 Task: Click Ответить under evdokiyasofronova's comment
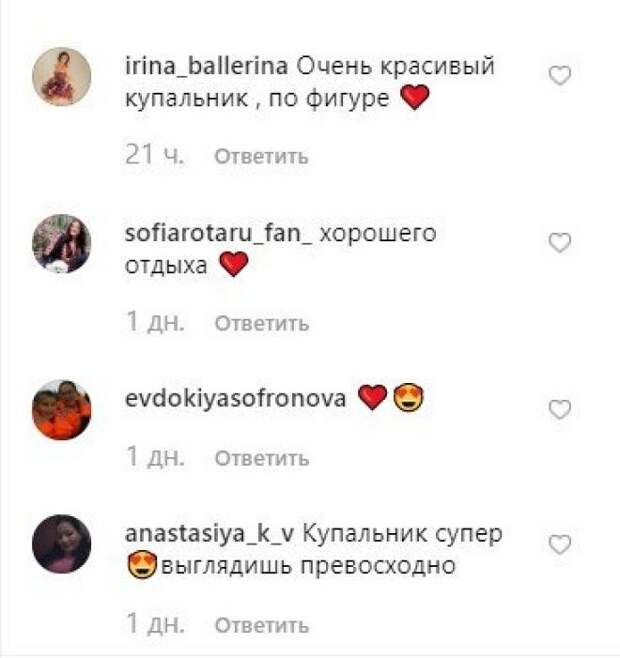262,458
